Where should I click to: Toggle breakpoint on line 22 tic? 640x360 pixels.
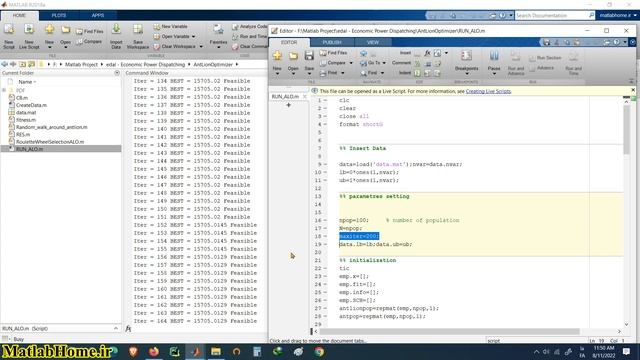[325, 269]
